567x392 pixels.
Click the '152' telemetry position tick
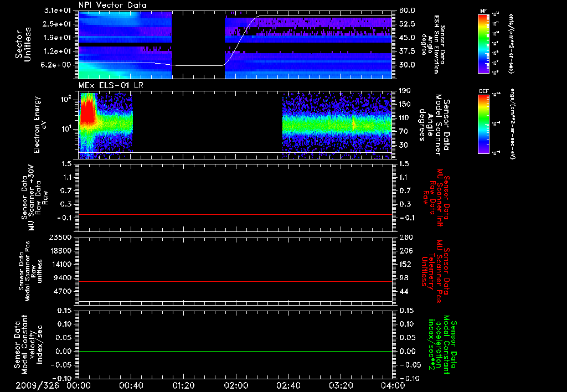click(x=406, y=264)
